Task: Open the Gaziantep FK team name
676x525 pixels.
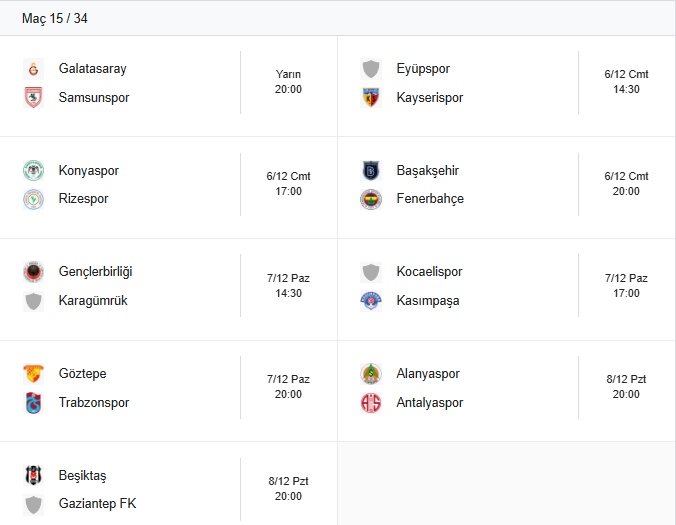Action: pos(97,504)
